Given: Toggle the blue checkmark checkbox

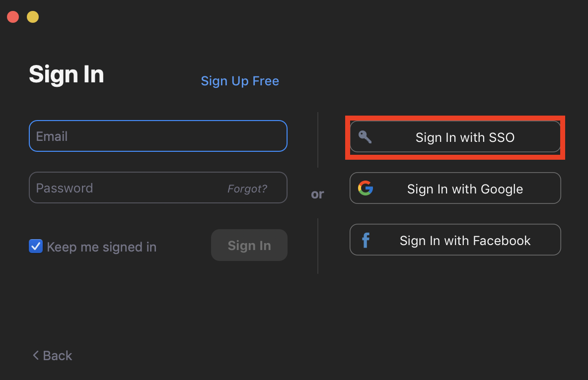Looking at the screenshot, I should 36,246.
